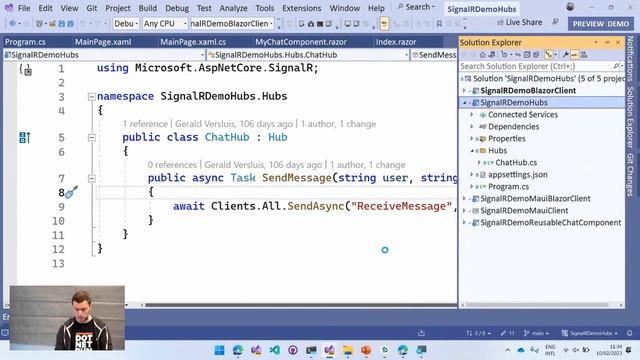Collapse the namespace SignalRDemoHubs.Hubs block
This screenshot has height=360, width=640.
[x=92, y=97]
